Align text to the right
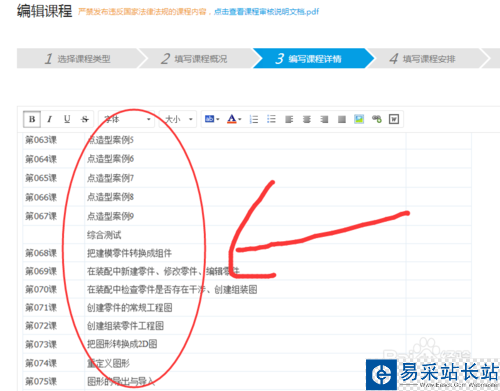Viewport: 500px width, 391px height. tap(324, 119)
